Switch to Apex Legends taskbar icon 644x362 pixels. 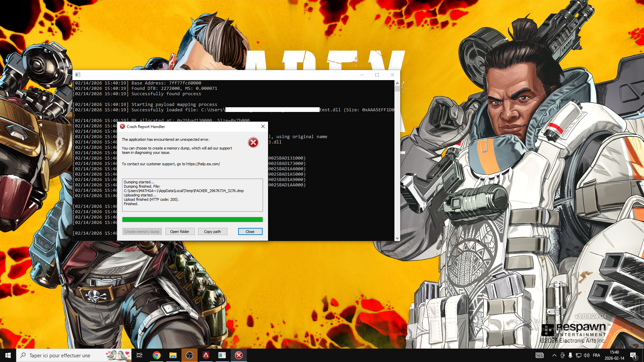click(x=206, y=355)
